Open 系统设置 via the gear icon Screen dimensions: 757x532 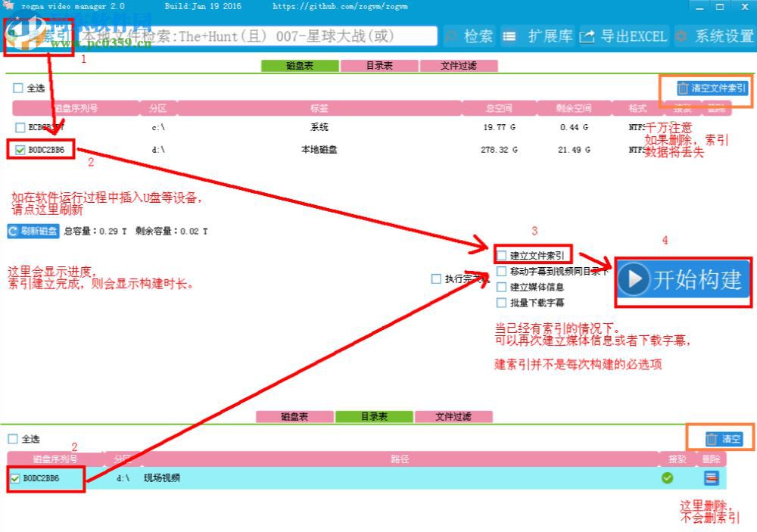680,36
